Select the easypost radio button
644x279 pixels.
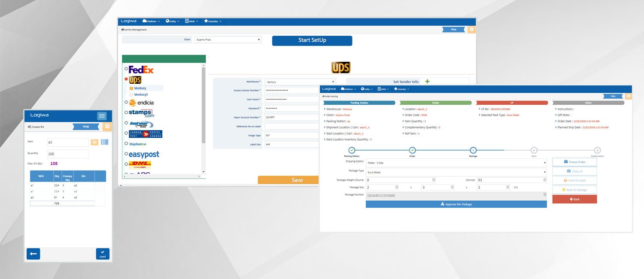[x=126, y=154]
